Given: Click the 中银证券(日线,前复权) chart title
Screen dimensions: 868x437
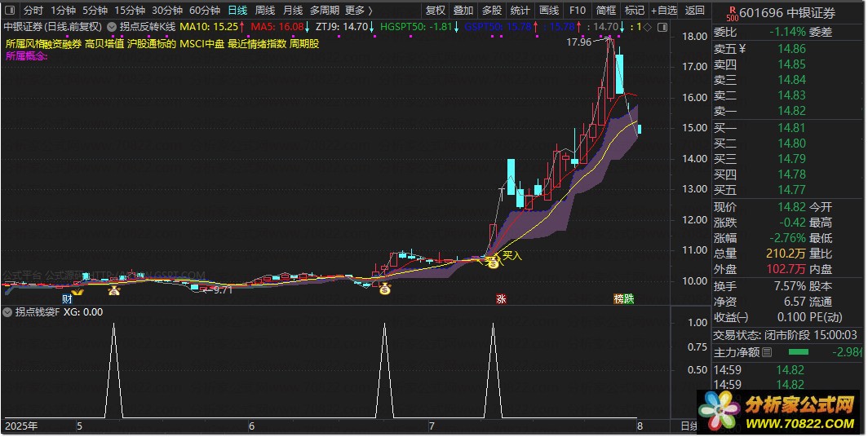Looking at the screenshot, I should pos(53,27).
